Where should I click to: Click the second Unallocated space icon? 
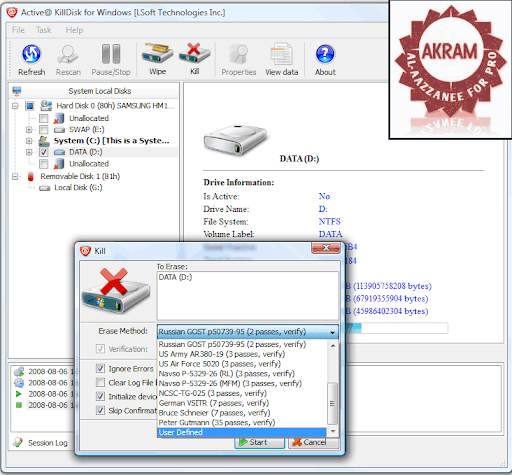coord(59,164)
